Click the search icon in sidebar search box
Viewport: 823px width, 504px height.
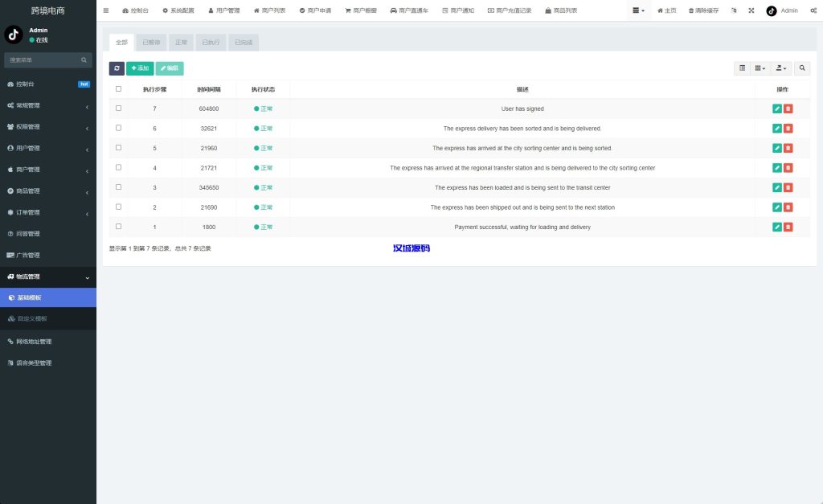pyautogui.click(x=85, y=59)
